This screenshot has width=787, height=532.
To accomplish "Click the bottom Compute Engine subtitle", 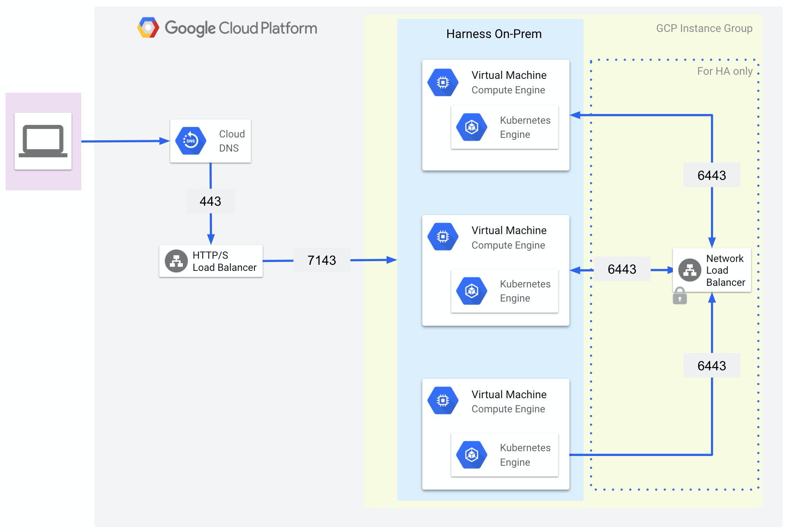I will [x=508, y=409].
